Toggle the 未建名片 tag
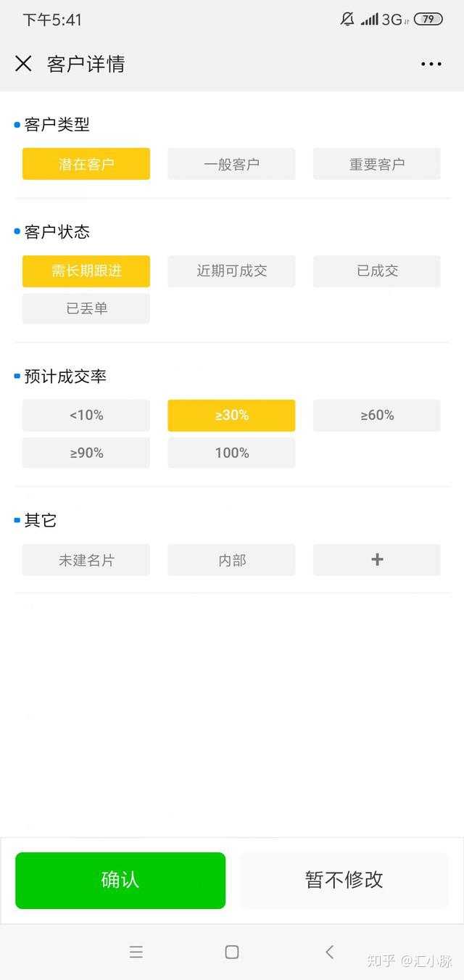The height and width of the screenshot is (980, 464). 86,559
